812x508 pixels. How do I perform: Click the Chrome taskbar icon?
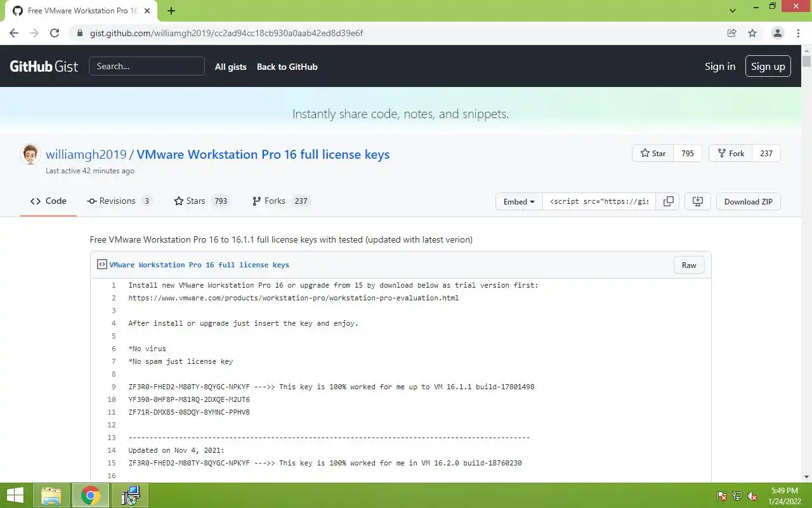coord(90,495)
